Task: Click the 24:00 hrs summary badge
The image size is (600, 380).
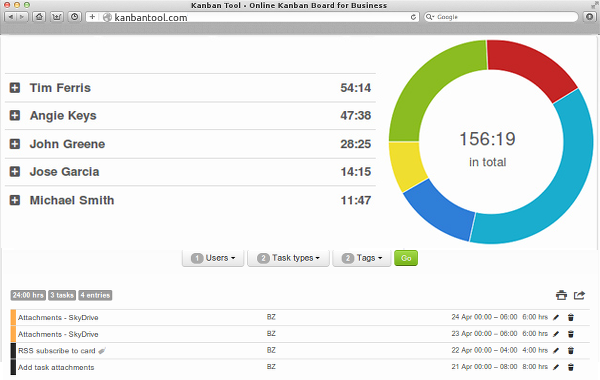Action: (28, 295)
